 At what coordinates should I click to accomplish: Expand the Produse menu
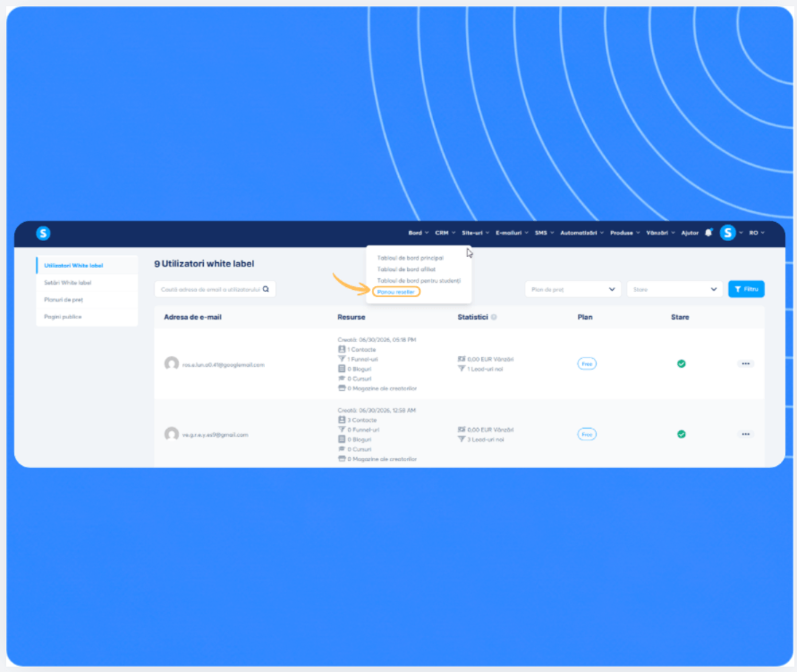pos(624,233)
